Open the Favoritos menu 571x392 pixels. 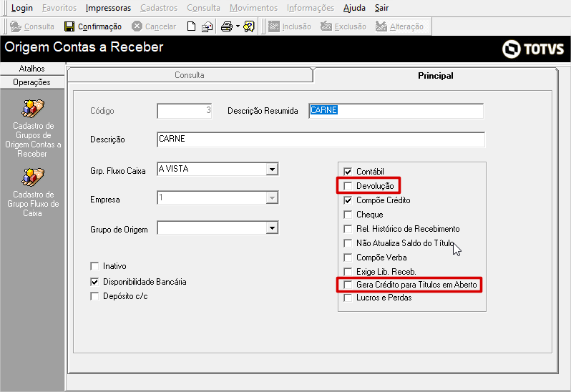tap(59, 8)
